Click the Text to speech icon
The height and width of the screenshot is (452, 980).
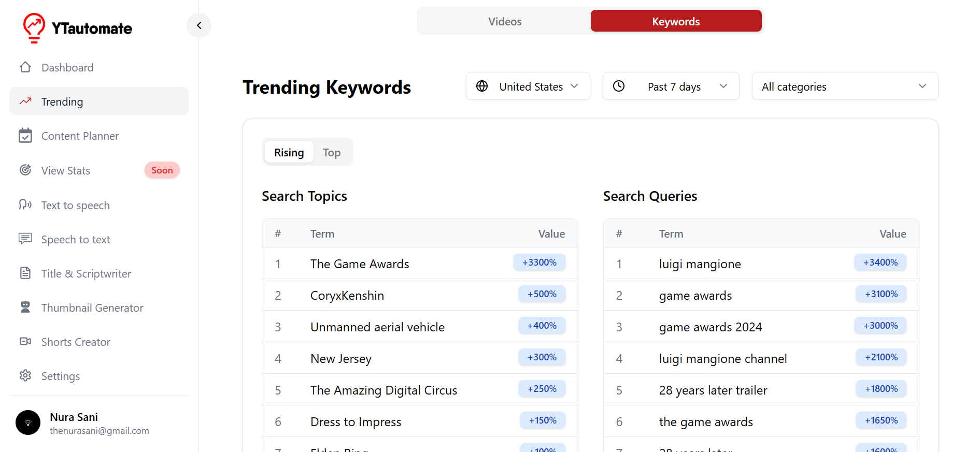25,205
